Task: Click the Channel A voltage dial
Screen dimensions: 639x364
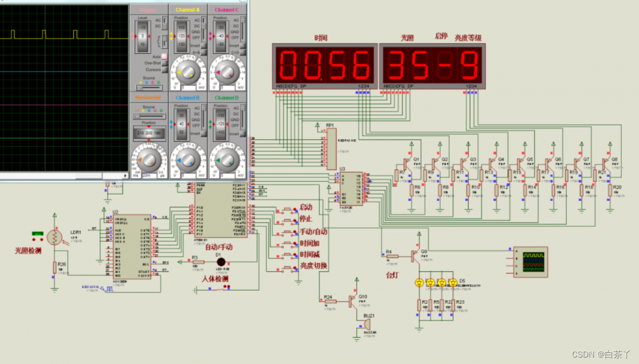Action: (188, 72)
